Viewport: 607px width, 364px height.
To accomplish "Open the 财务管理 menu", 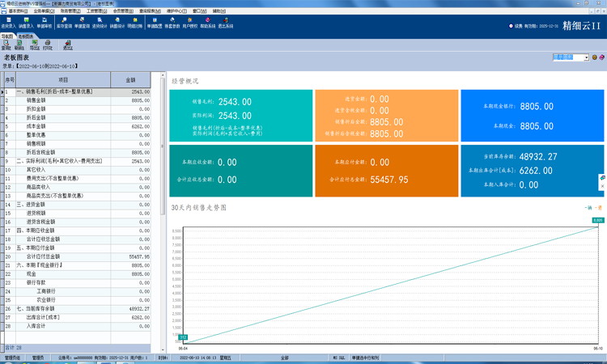I will [x=70, y=11].
